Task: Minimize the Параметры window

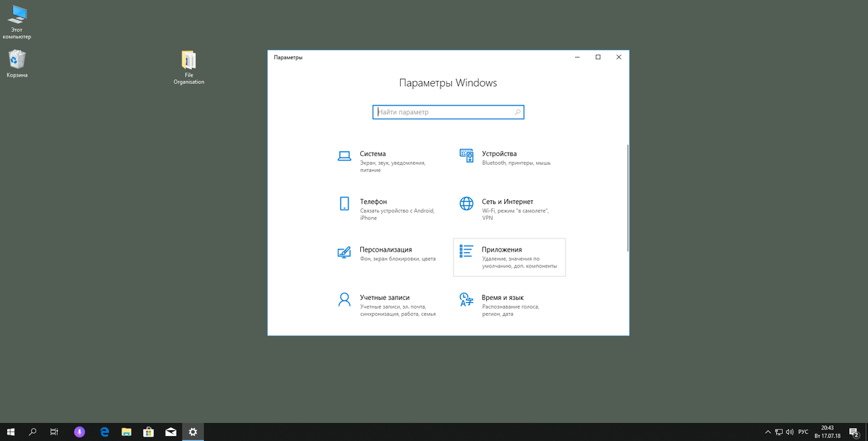Action: [x=577, y=57]
